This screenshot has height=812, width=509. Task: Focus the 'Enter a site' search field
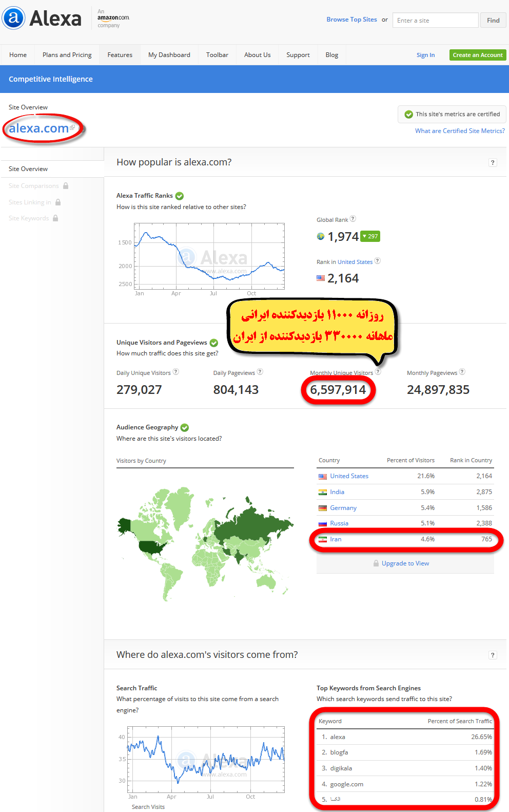(x=436, y=21)
